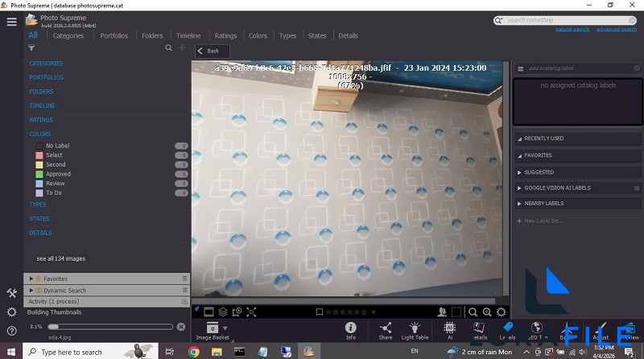Expand the Favorites panel
Image resolution: width=644 pixels, height=359 pixels.
point(31,279)
